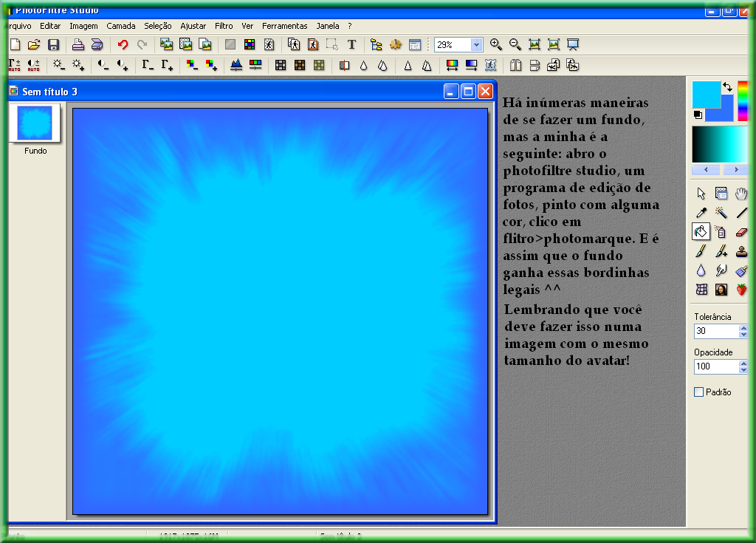Click the Zoom In magnifier

[x=495, y=45]
